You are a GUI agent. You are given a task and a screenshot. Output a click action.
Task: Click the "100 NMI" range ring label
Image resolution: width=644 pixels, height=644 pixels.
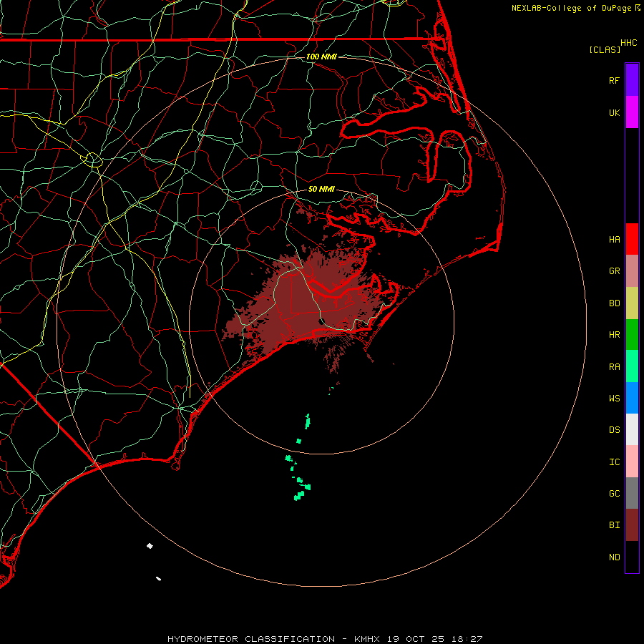(x=321, y=57)
